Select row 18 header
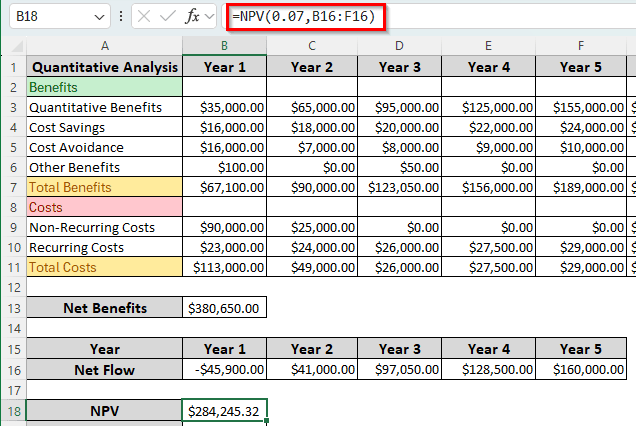This screenshot has width=636, height=426. [x=14, y=411]
